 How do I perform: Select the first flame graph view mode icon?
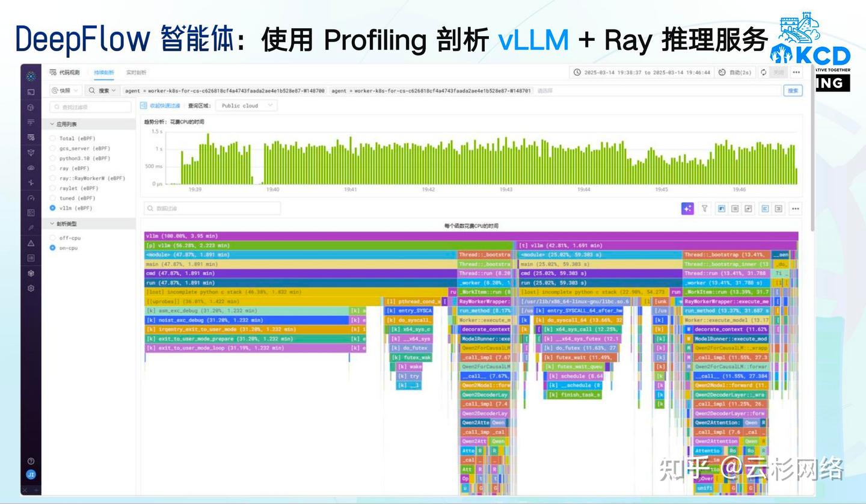click(722, 209)
